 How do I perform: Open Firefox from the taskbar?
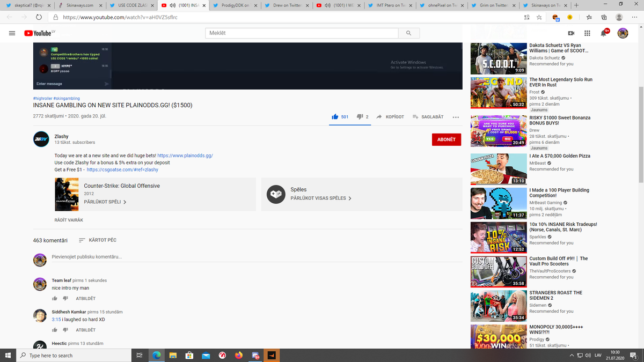[x=239, y=356]
